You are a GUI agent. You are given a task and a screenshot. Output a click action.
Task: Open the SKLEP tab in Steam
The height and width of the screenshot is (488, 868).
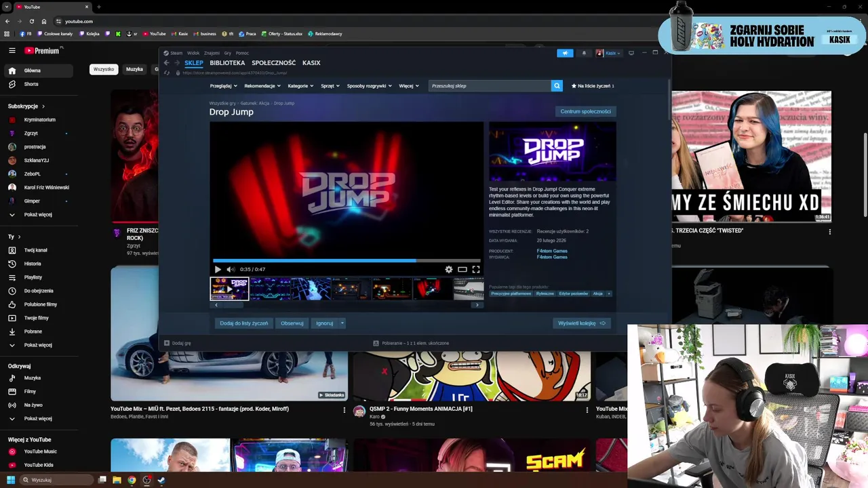(x=193, y=63)
